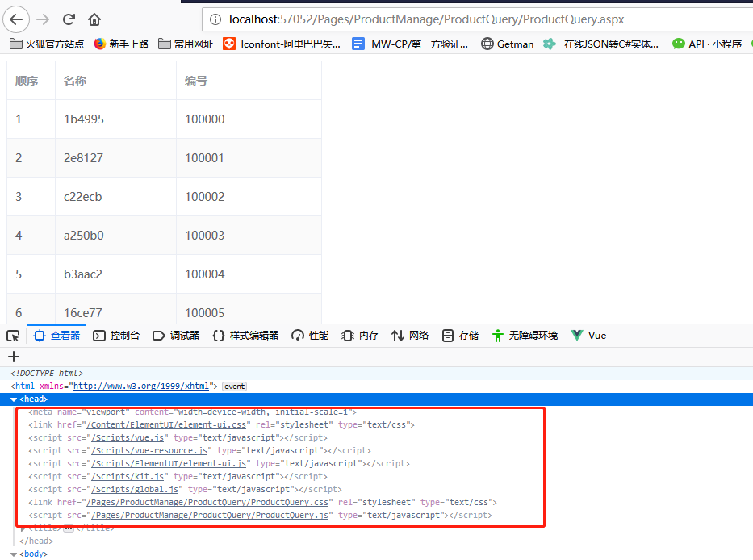This screenshot has width=753, height=560.
Task: Select the meta viewport node
Action: point(192,412)
